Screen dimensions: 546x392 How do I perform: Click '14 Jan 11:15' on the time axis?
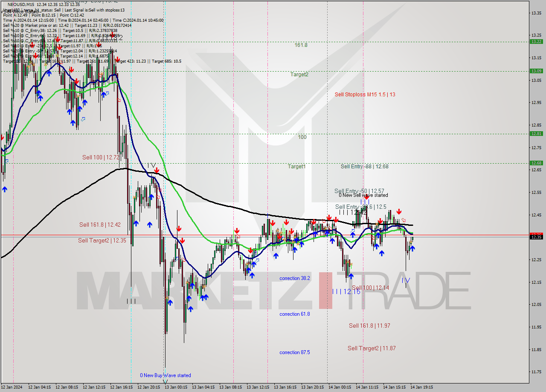tap(367, 387)
